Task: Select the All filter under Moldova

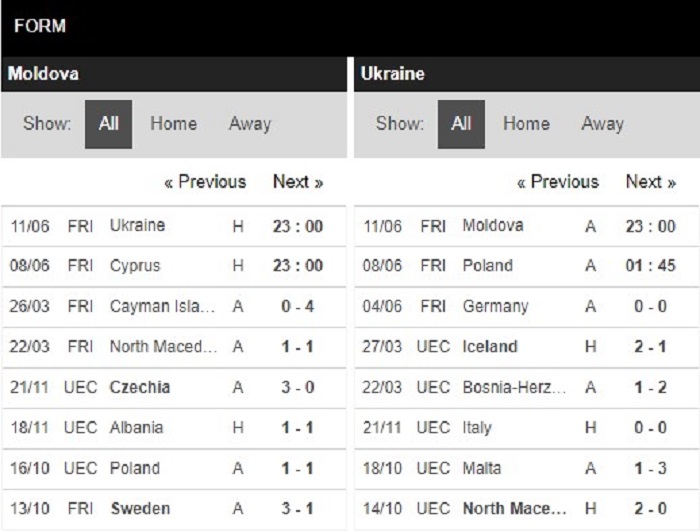Action: pyautogui.click(x=108, y=124)
